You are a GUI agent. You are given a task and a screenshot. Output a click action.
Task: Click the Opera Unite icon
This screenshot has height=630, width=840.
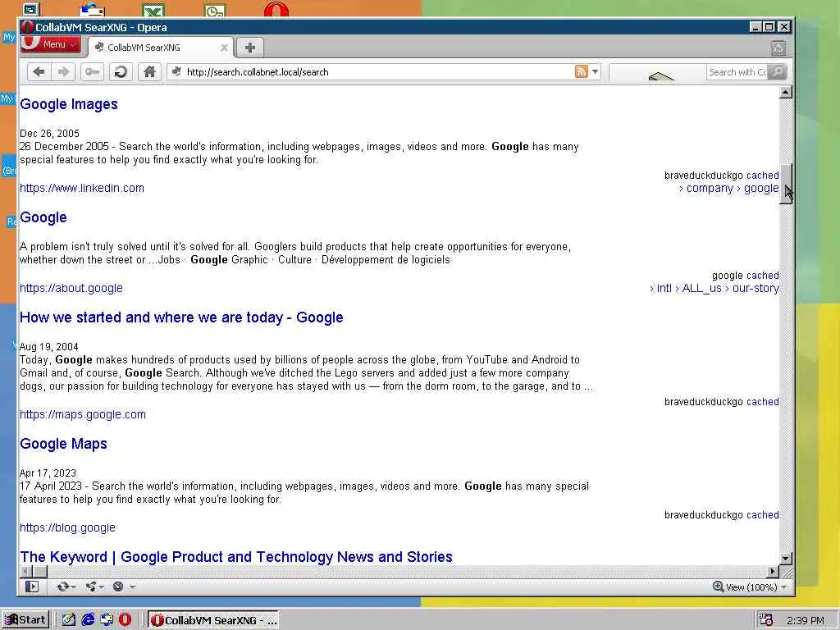point(90,587)
